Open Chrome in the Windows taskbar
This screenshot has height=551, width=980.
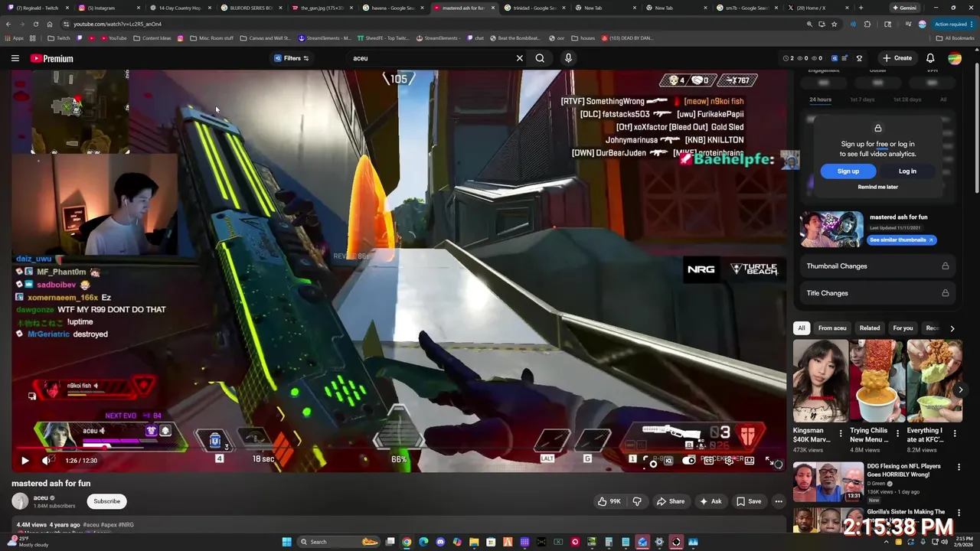tap(407, 542)
